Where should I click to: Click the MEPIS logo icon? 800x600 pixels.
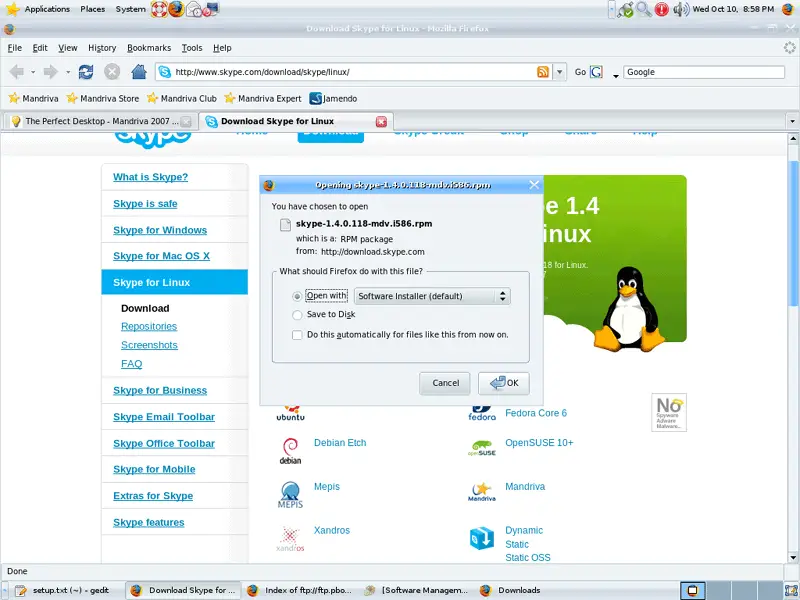click(290, 494)
